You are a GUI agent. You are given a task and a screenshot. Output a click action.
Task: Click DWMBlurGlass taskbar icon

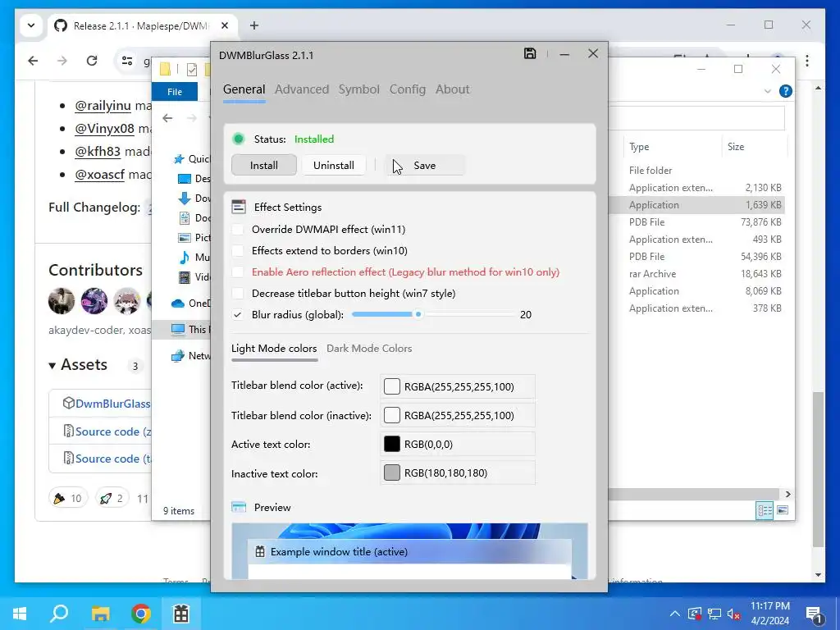click(x=181, y=614)
